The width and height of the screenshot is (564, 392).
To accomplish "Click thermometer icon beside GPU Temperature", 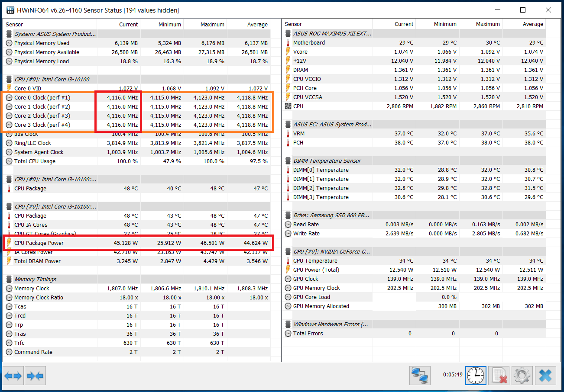I will 288,261.
